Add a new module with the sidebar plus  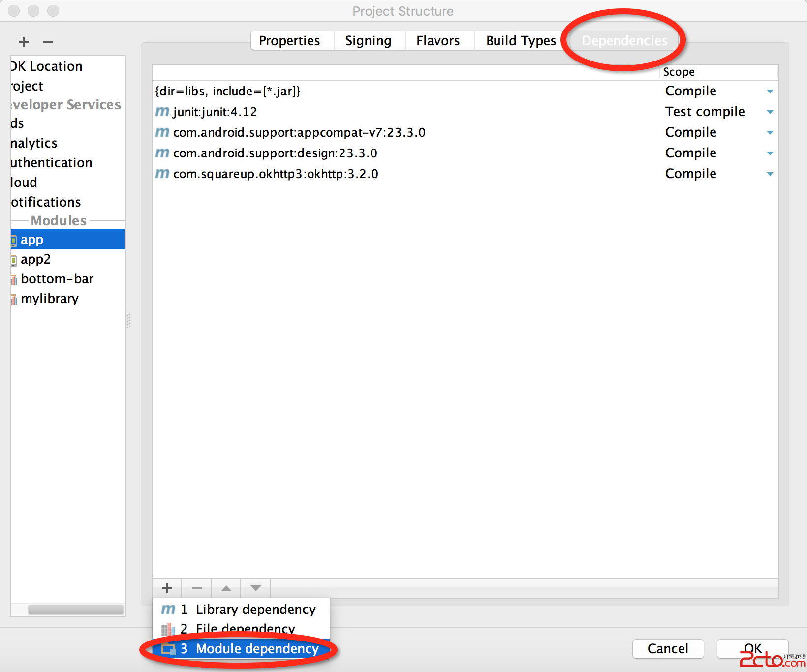24,42
